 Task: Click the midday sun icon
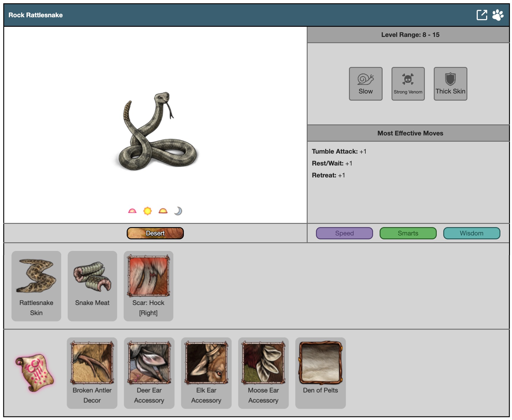(x=148, y=211)
